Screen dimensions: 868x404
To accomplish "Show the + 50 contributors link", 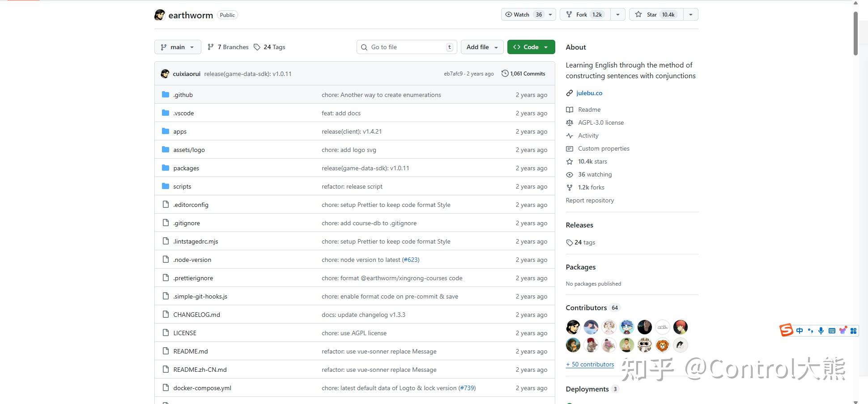I will click(x=590, y=364).
